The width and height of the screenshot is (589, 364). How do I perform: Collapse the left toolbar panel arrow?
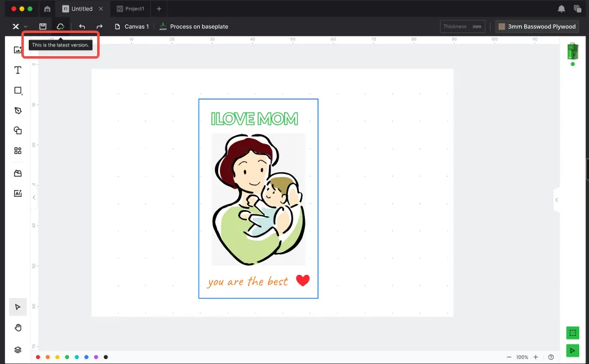click(x=34, y=197)
